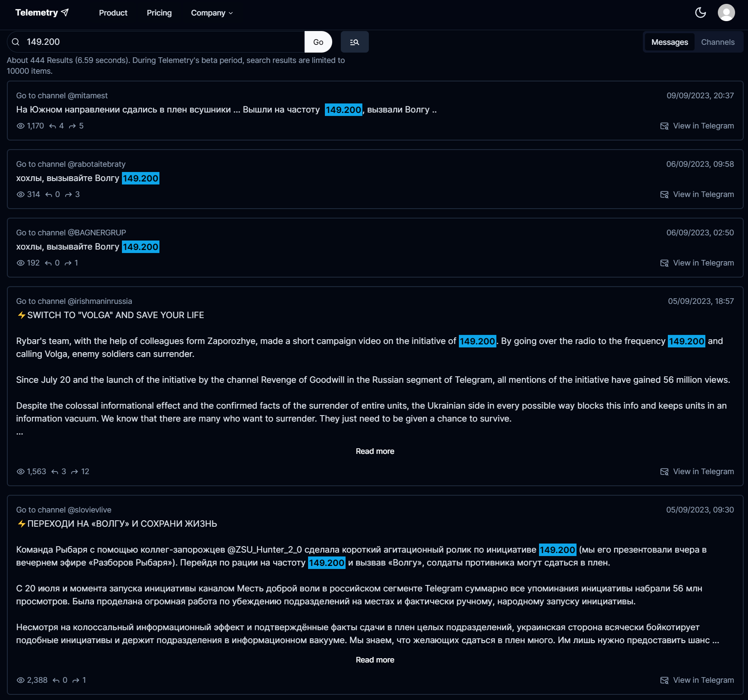748x700 pixels.
Task: Click the timestamp 09/09/2023, 20:37
Action: [700, 95]
